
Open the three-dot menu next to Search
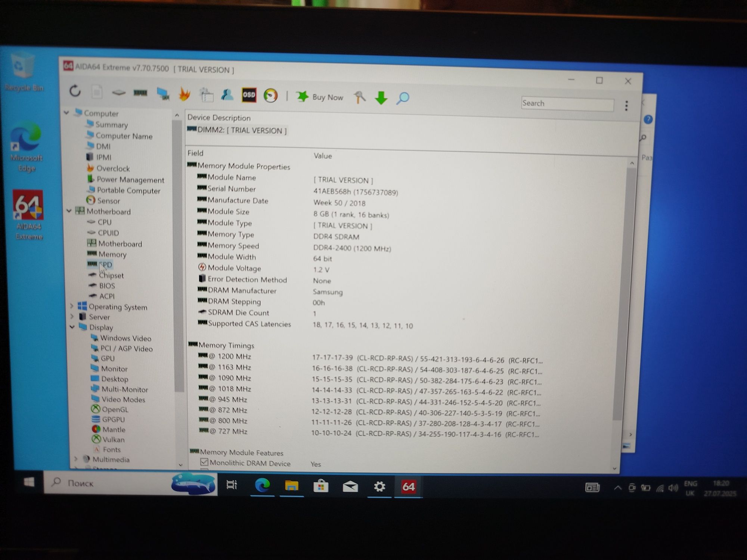(626, 106)
